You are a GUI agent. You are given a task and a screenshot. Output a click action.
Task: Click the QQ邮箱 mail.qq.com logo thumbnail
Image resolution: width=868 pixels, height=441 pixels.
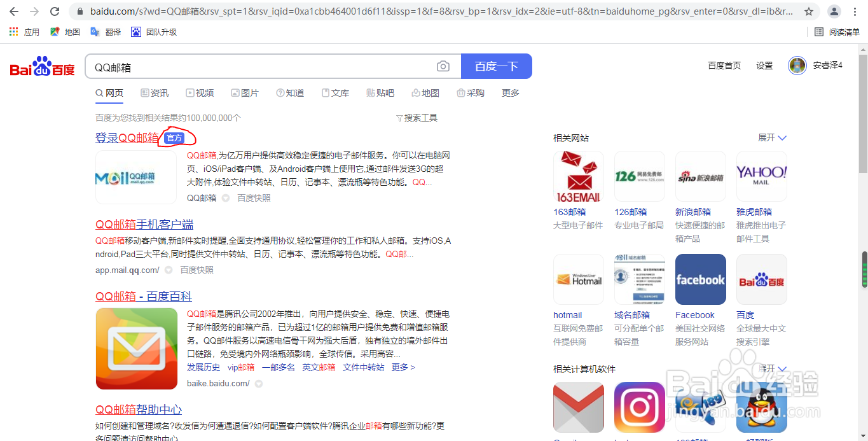(x=136, y=177)
